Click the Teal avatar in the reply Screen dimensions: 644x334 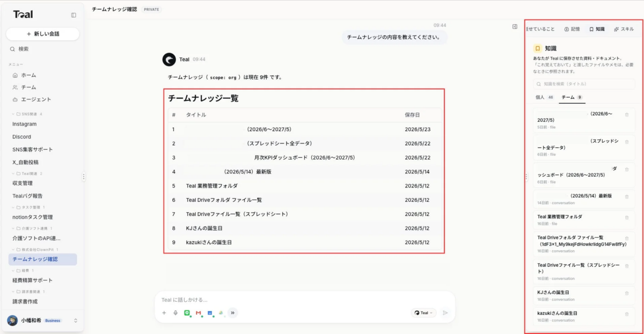click(169, 60)
